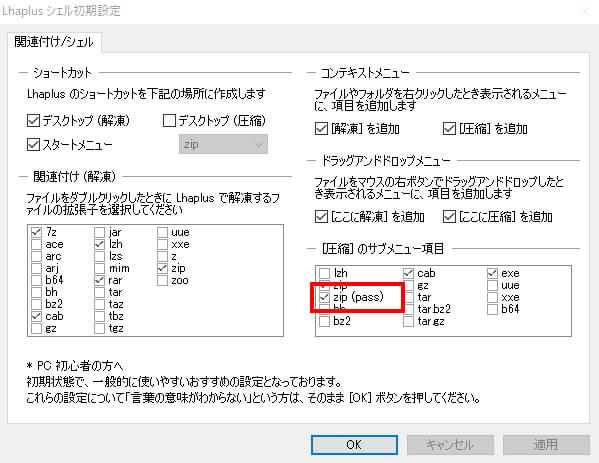Confirm settings with the OK button
Screen dimensions: 599x463
[x=354, y=445]
